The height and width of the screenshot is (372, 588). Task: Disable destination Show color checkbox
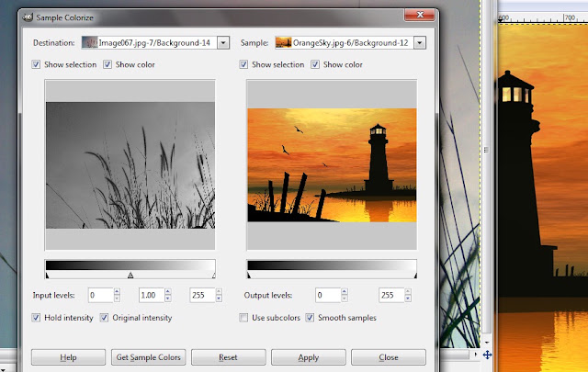107,64
